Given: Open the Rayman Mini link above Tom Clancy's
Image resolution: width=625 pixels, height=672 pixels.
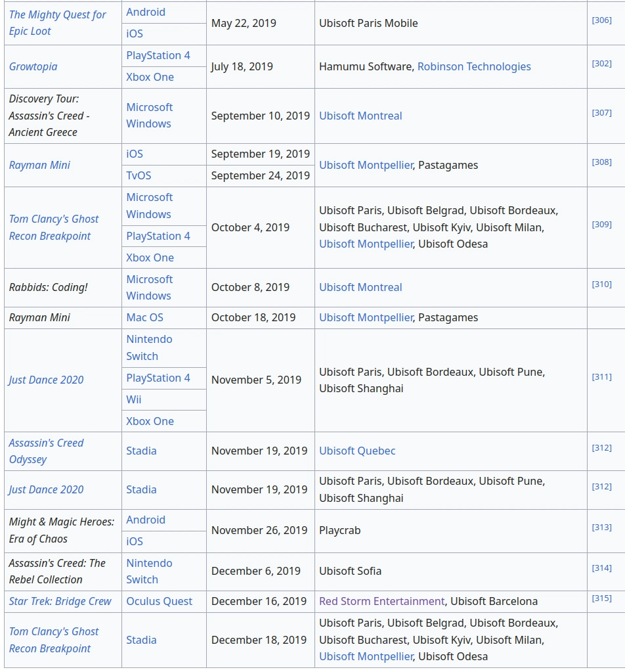Looking at the screenshot, I should tap(39, 165).
